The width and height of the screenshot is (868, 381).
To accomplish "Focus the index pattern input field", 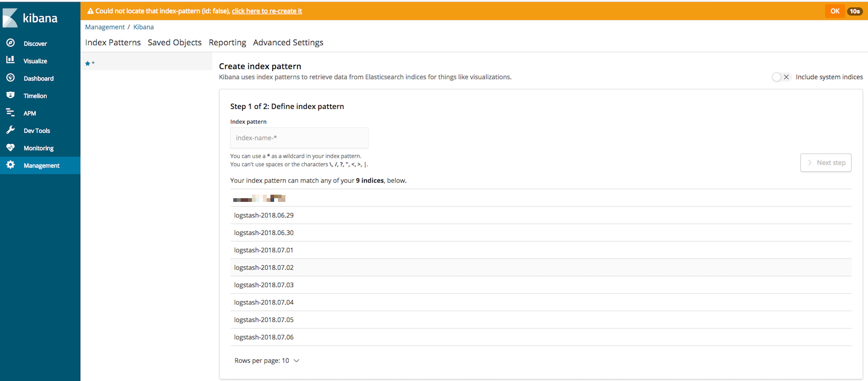I will (299, 138).
